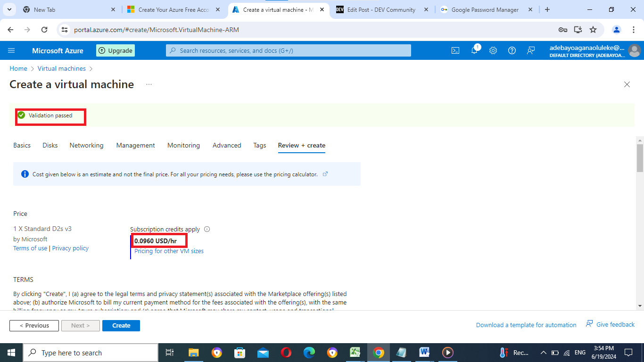Click the browser back arrow
Screen dimensions: 644x362
(x=10, y=30)
